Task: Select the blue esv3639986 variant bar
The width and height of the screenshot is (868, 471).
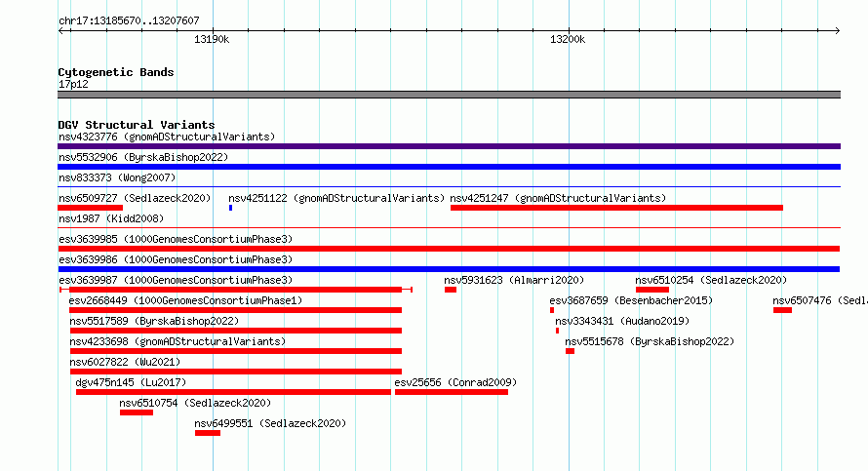Action: click(x=449, y=269)
